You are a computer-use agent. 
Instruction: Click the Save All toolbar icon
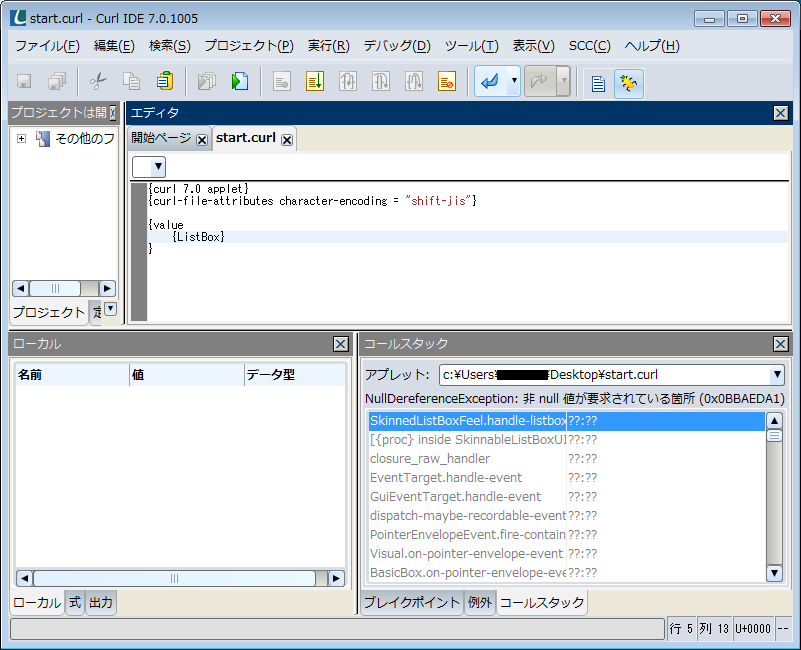57,81
